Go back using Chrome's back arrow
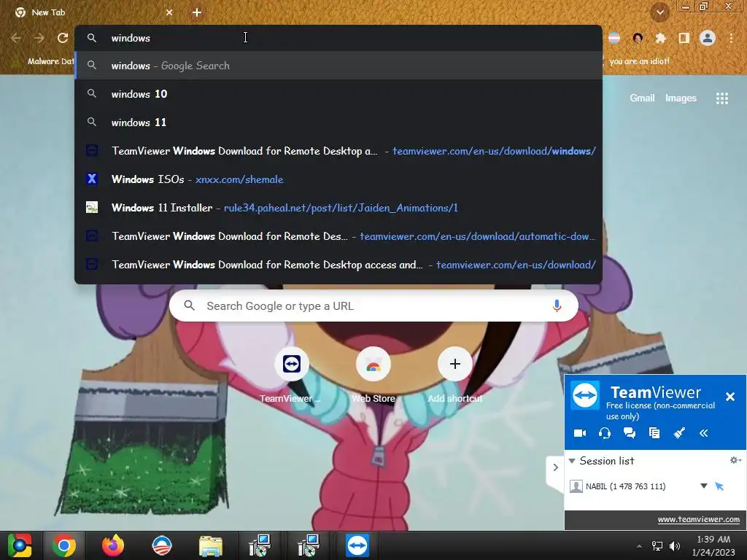The width and height of the screenshot is (747, 560). [16, 38]
